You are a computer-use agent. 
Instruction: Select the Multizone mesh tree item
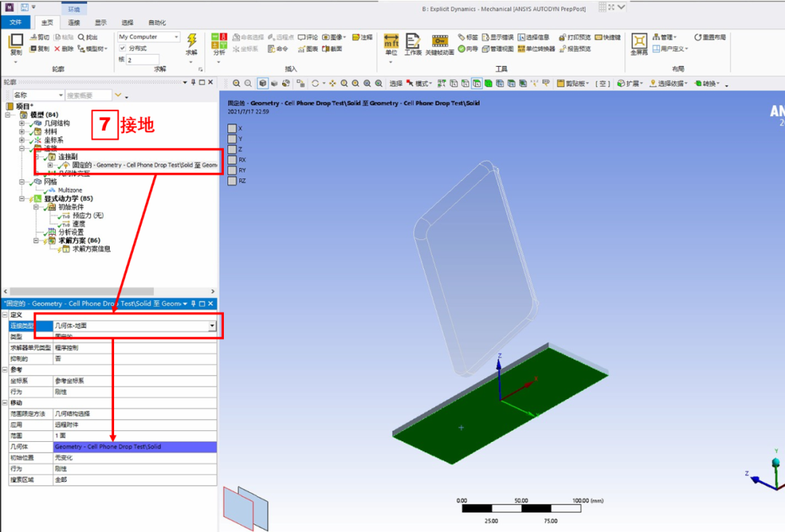point(70,190)
